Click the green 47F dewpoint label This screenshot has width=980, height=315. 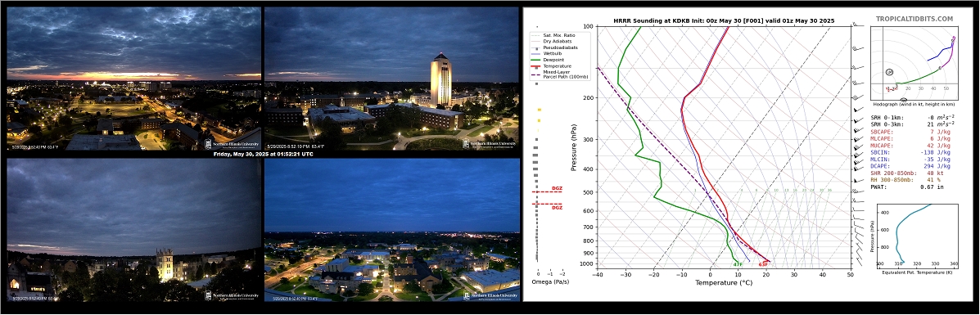[738, 265]
